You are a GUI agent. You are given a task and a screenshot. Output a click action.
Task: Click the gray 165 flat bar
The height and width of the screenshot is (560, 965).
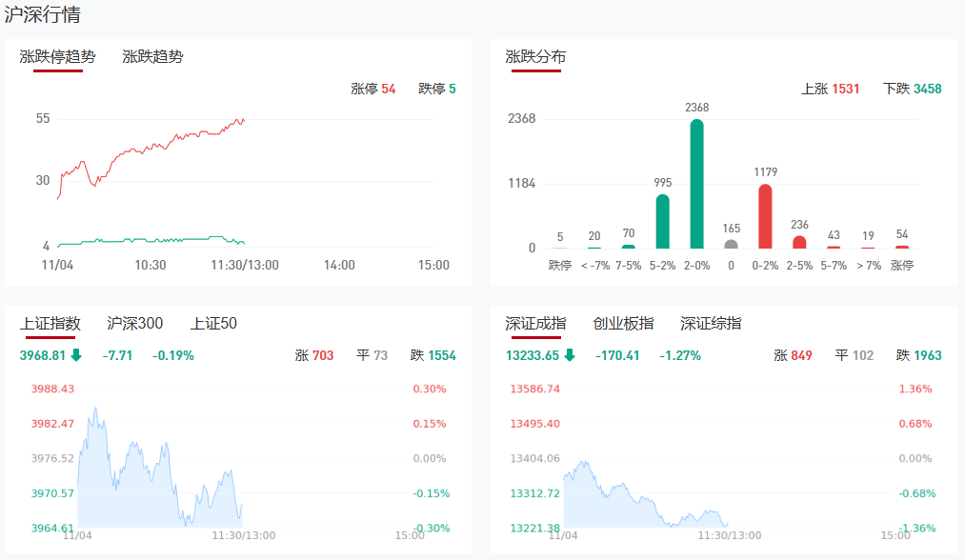tap(731, 244)
